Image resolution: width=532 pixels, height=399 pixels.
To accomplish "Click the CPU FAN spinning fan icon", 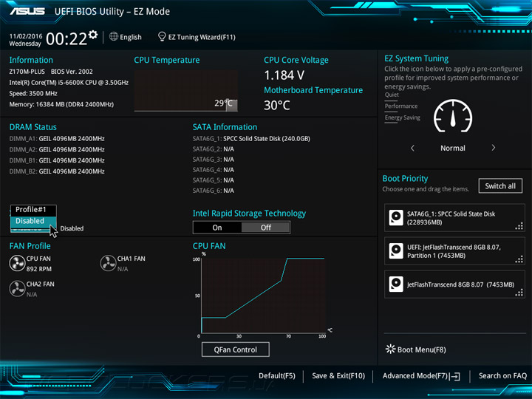I will point(17,264).
